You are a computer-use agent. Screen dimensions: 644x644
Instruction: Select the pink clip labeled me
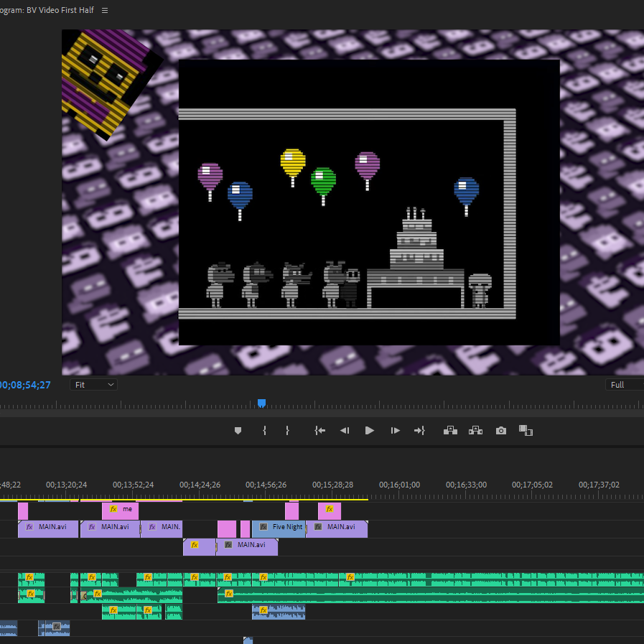(120, 510)
